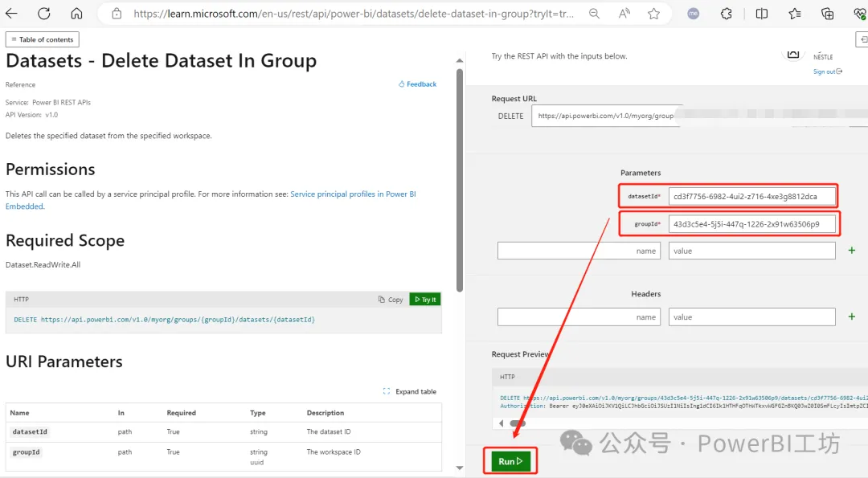Screen dimensions: 868x478
Task: Click the DELETE label next to Request URL
Action: point(510,116)
